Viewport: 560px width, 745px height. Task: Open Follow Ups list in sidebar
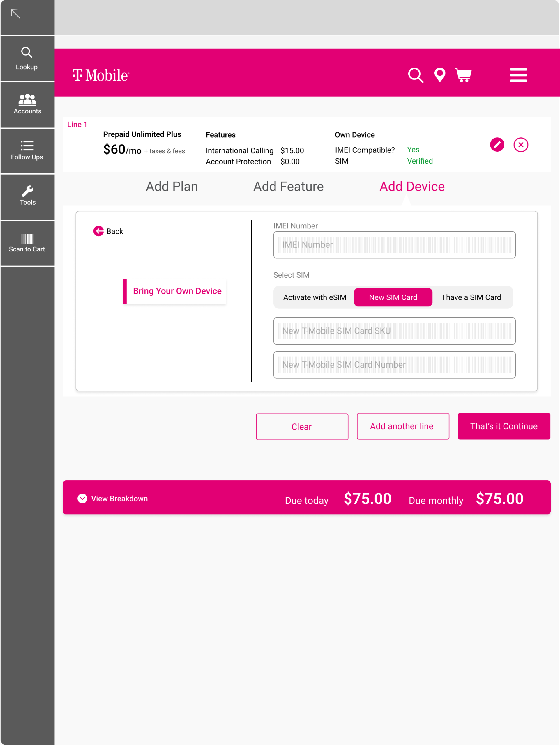click(x=27, y=150)
